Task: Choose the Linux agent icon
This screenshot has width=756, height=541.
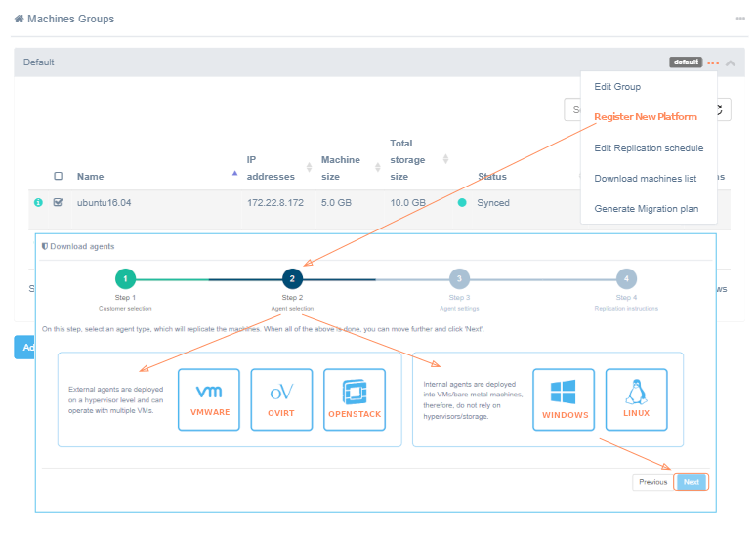Action: (x=636, y=398)
